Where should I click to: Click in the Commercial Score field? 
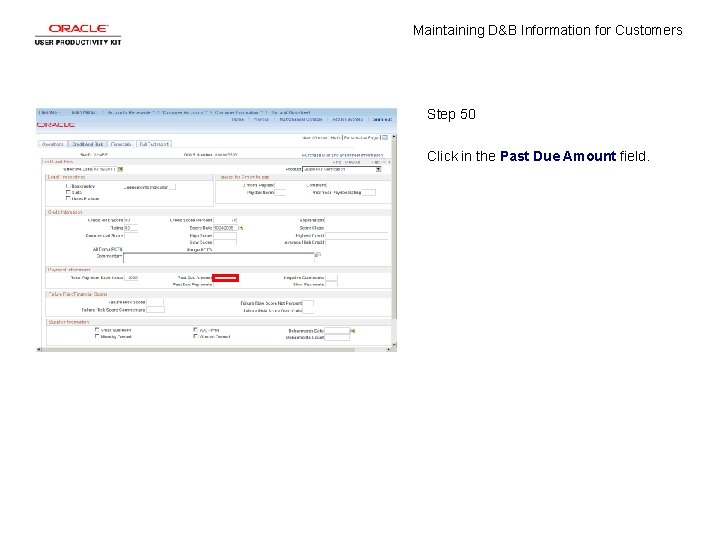131,236
